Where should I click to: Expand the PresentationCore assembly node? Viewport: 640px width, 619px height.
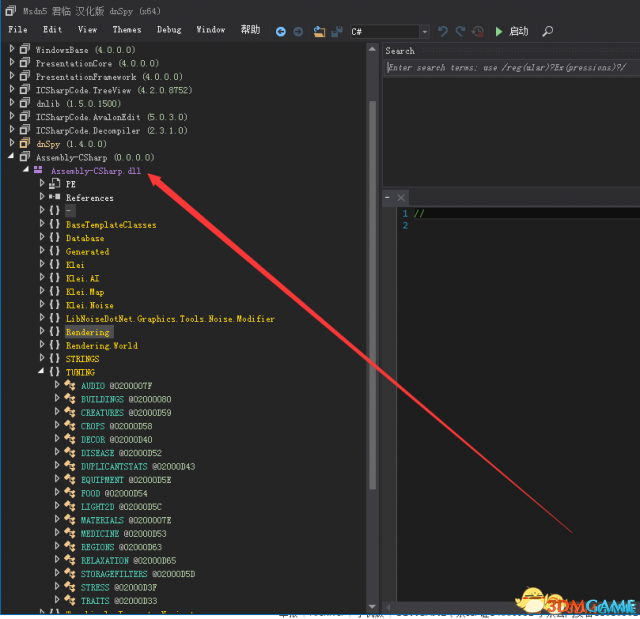12,62
